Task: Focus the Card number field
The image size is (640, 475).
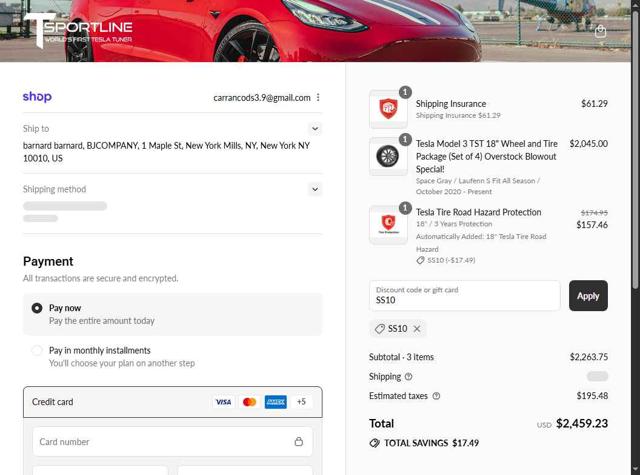Action: pyautogui.click(x=173, y=442)
